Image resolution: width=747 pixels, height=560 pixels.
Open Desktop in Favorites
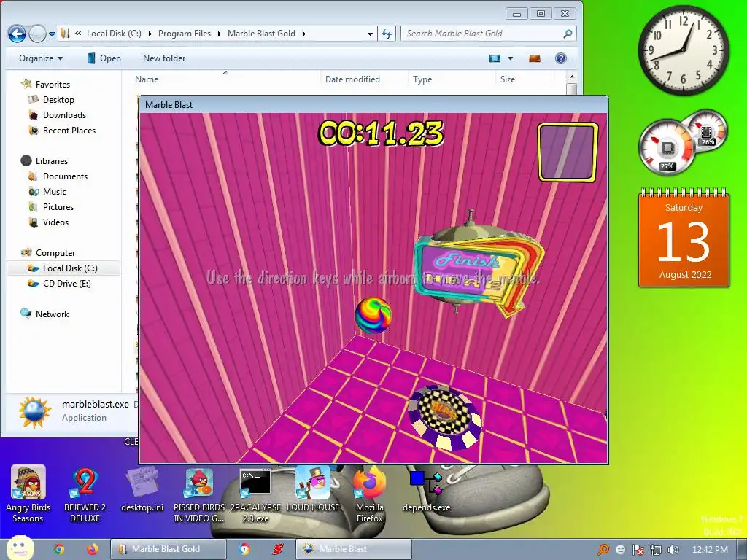(58, 99)
